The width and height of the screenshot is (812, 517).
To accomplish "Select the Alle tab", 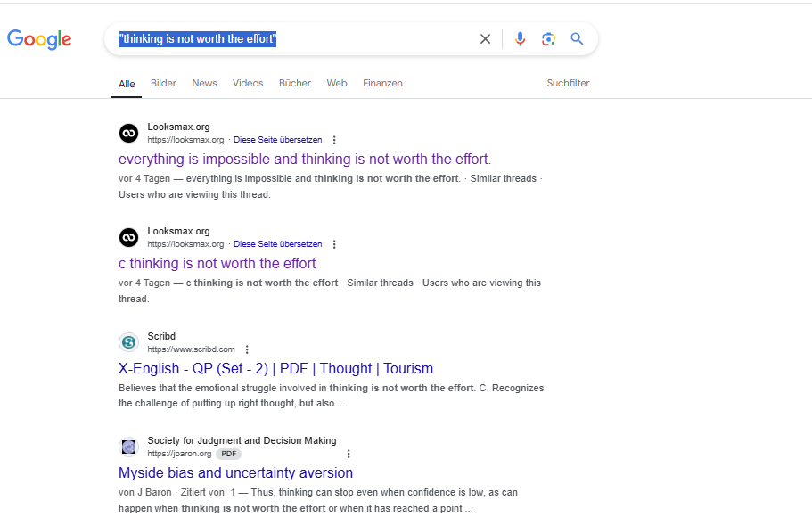I will (127, 84).
